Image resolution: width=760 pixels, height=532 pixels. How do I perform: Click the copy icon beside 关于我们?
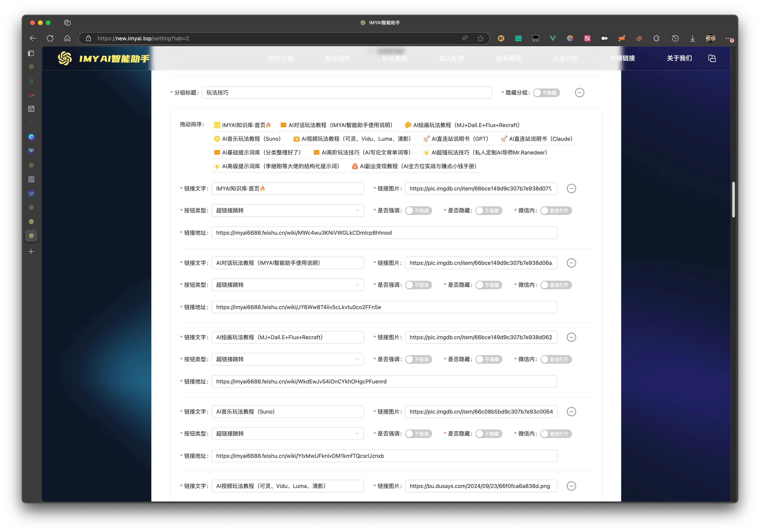click(x=712, y=58)
